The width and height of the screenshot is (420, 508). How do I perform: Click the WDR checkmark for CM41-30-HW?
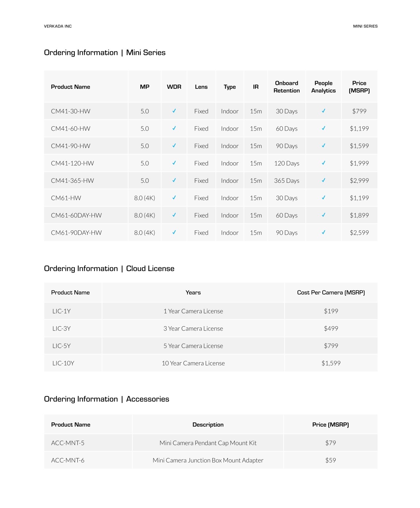(x=174, y=111)
